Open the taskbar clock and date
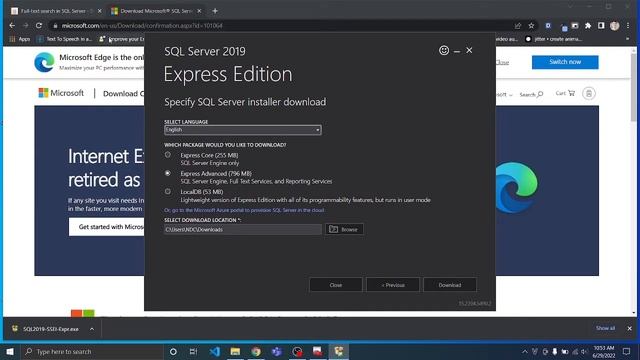640x360 pixels. point(604,352)
